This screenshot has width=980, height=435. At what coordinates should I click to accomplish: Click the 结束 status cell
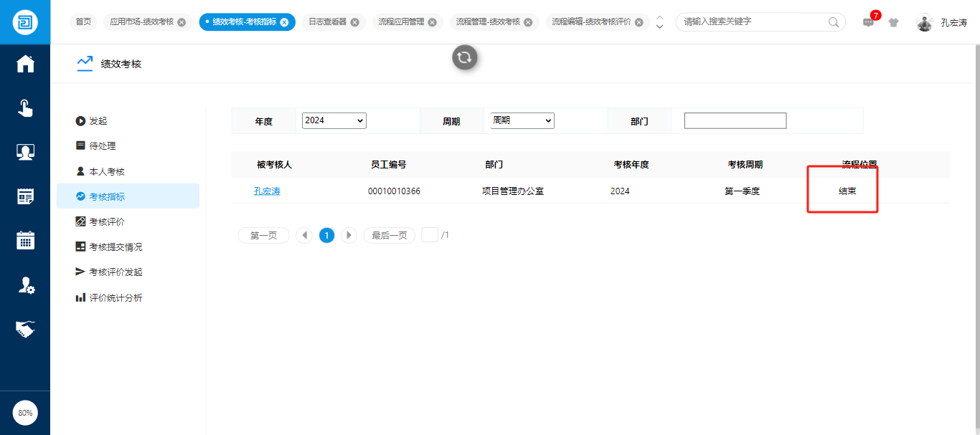pyautogui.click(x=847, y=191)
